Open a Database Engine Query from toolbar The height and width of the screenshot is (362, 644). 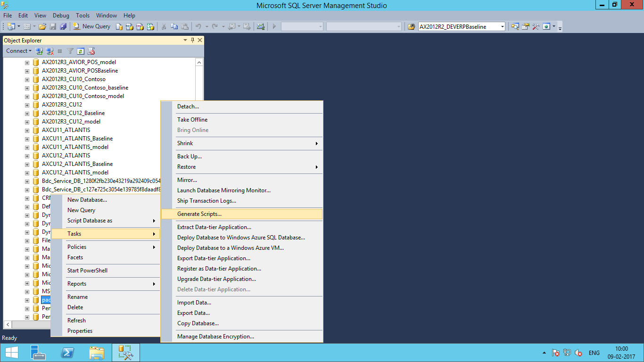pyautogui.click(x=119, y=26)
